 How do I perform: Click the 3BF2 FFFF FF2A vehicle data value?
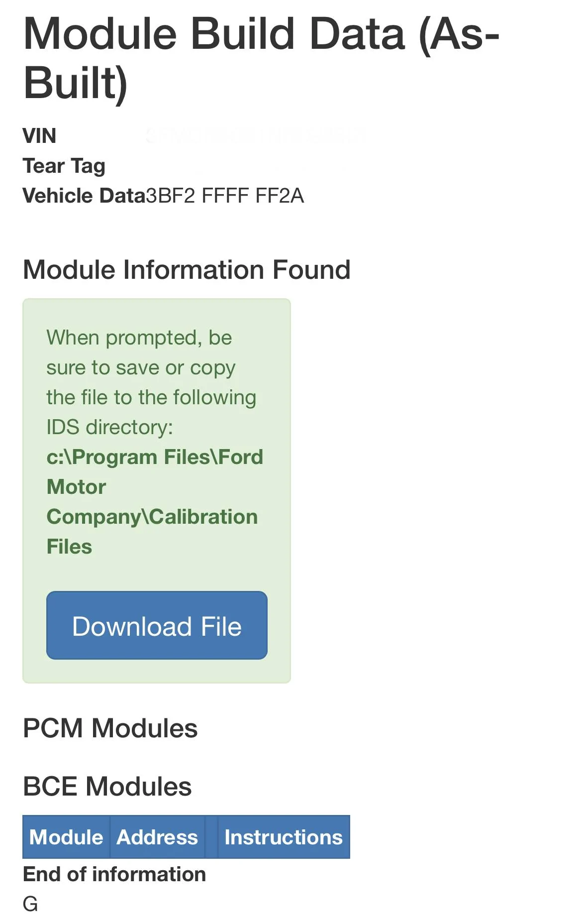[225, 196]
